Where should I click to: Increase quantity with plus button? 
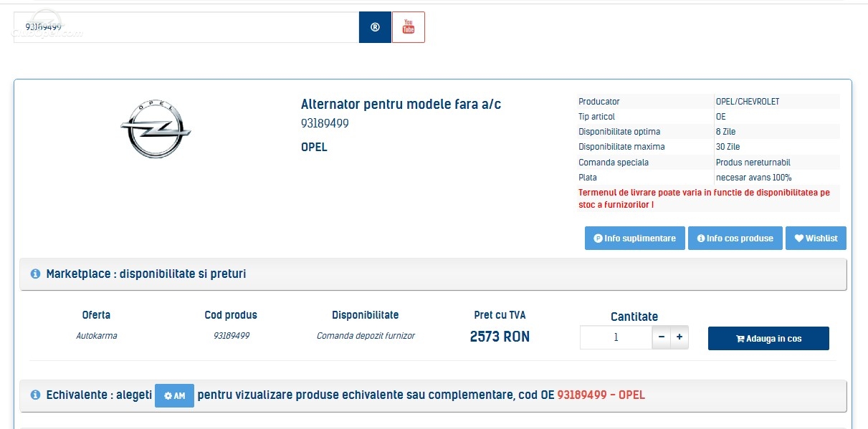tap(679, 337)
